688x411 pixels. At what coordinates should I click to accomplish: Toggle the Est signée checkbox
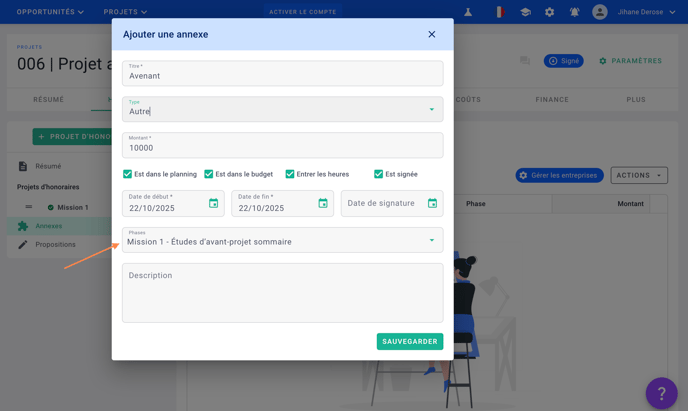click(379, 174)
